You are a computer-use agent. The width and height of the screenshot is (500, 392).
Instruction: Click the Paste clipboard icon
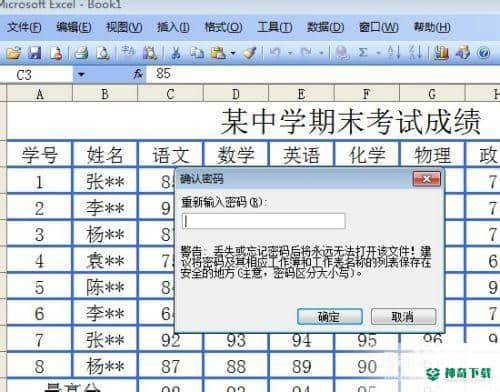pos(218,53)
